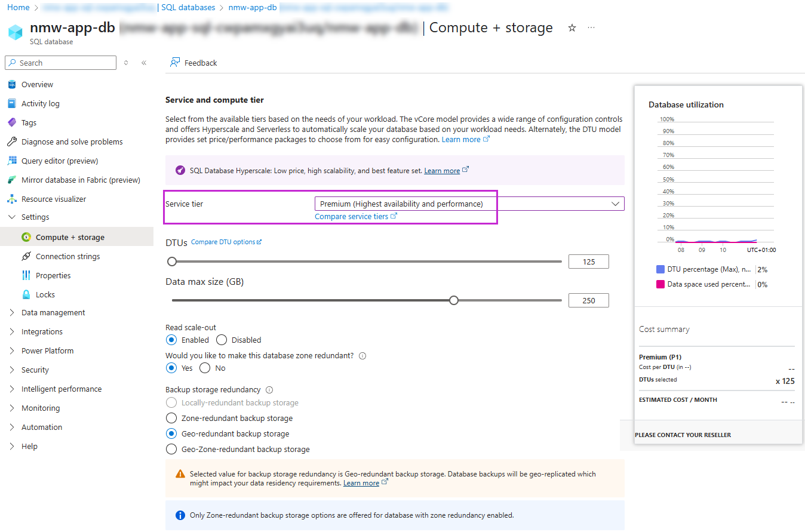
Task: Collapse the sidebar with double chevron icon
Action: coord(144,63)
